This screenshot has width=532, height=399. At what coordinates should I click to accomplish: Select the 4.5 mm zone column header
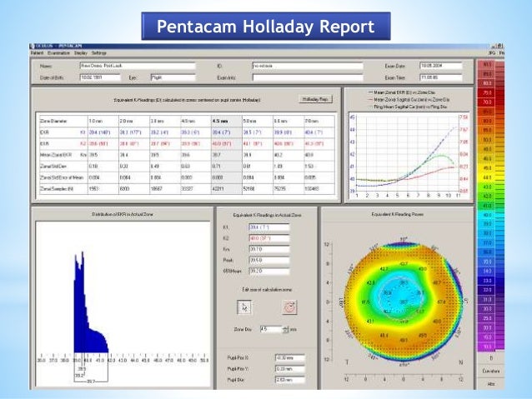227,121
